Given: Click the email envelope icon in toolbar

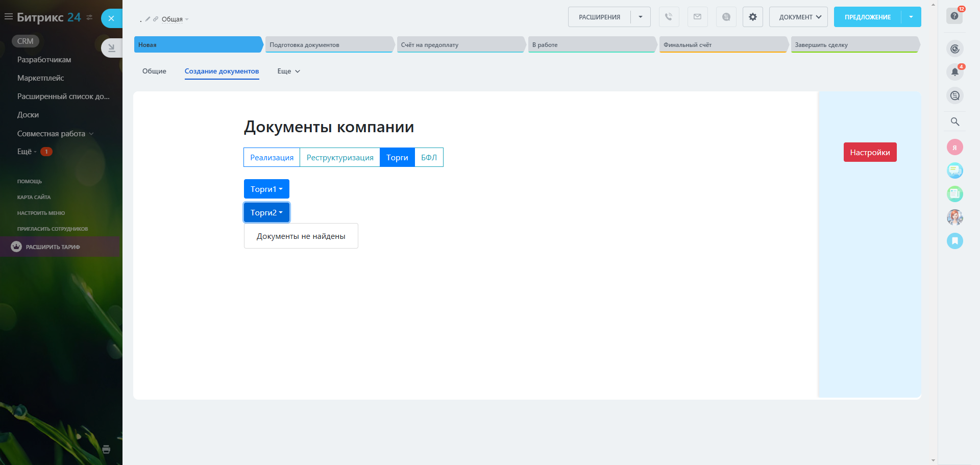Looking at the screenshot, I should [697, 17].
